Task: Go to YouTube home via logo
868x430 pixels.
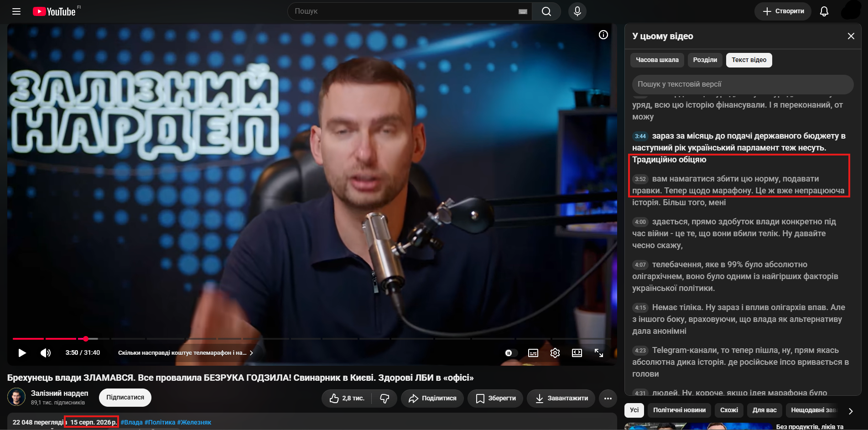Action: click(54, 11)
